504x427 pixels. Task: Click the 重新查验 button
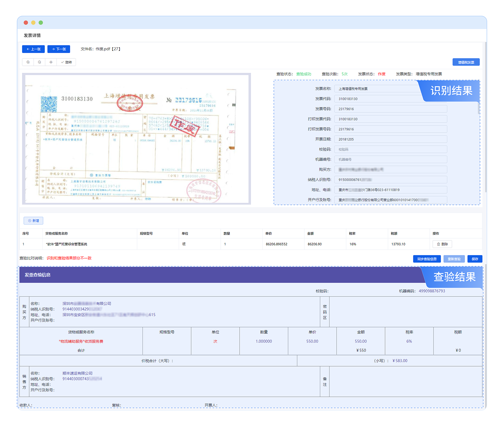[x=454, y=259]
